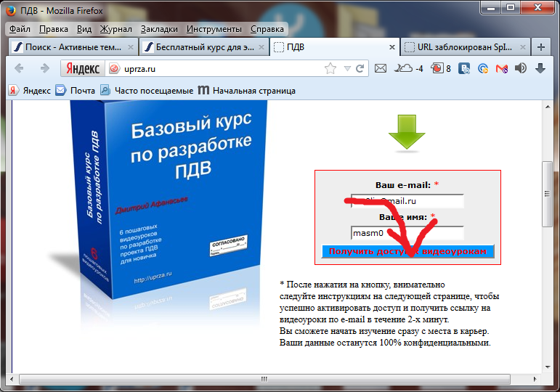Expand the address bar history dropdown arrow
This screenshot has width=560, height=392.
click(x=346, y=68)
